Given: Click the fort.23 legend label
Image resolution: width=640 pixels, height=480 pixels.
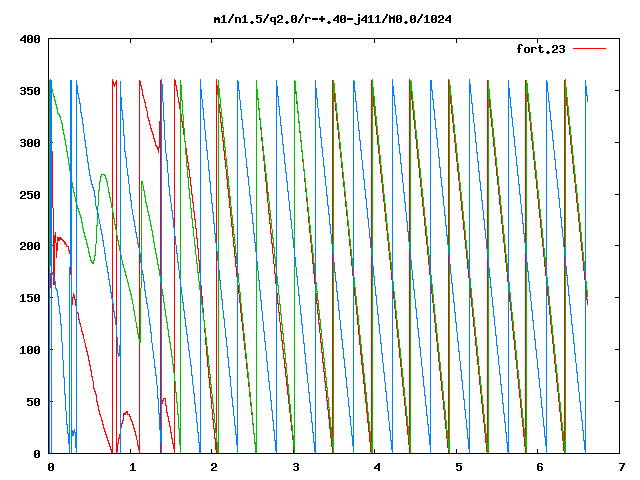Looking at the screenshot, I should coord(541,49).
